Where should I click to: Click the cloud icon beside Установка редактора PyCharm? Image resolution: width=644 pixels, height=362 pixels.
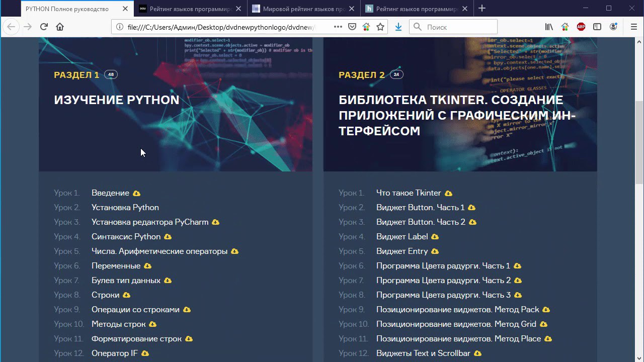click(x=215, y=222)
